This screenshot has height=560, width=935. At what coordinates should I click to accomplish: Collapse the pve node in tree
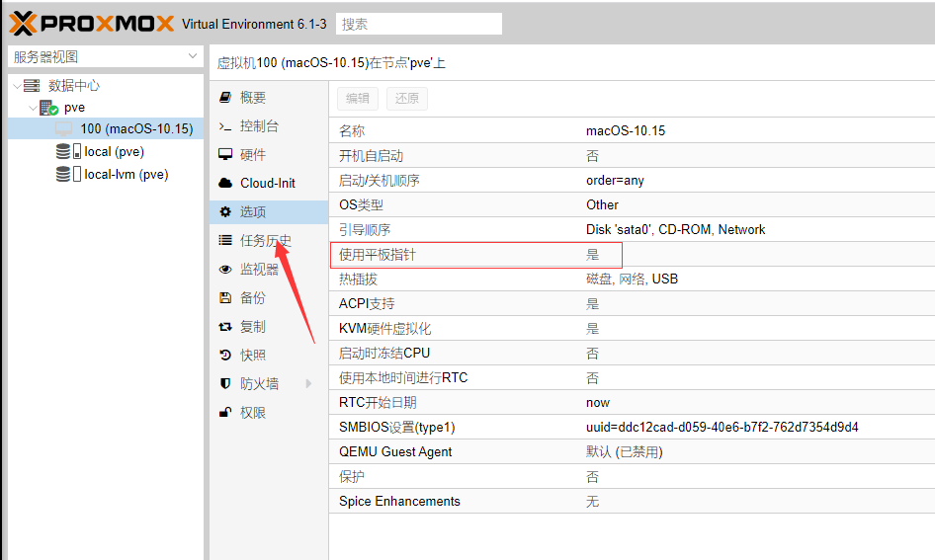33,108
